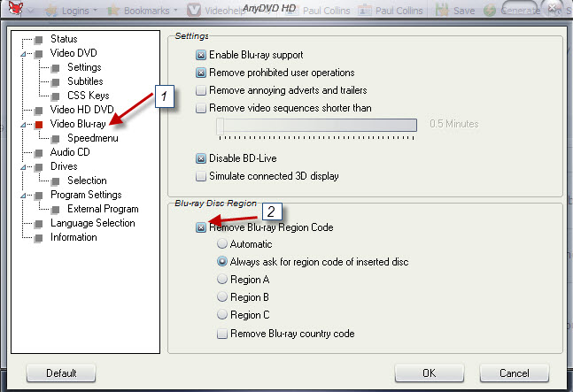Select Video HD DVD in tree

point(82,110)
